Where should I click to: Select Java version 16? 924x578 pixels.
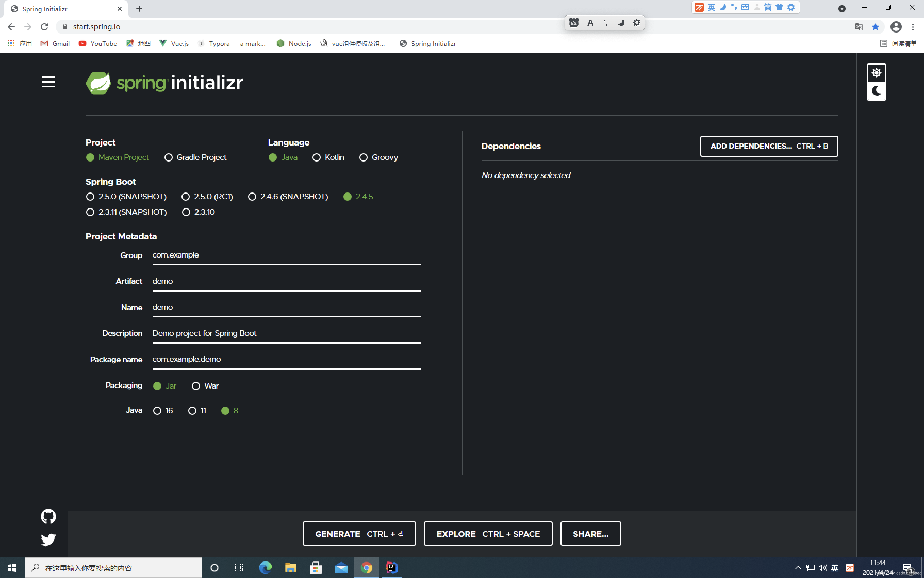point(163,411)
